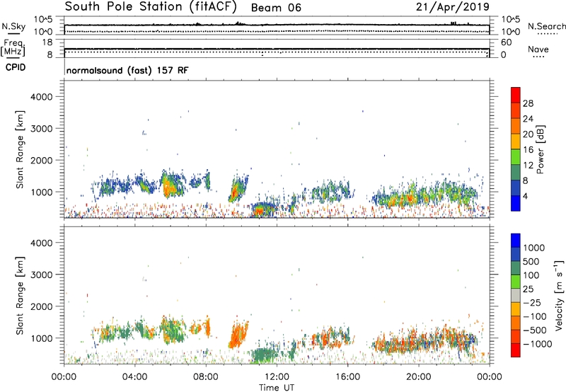Click the 'Beam 06' label

click(276, 8)
